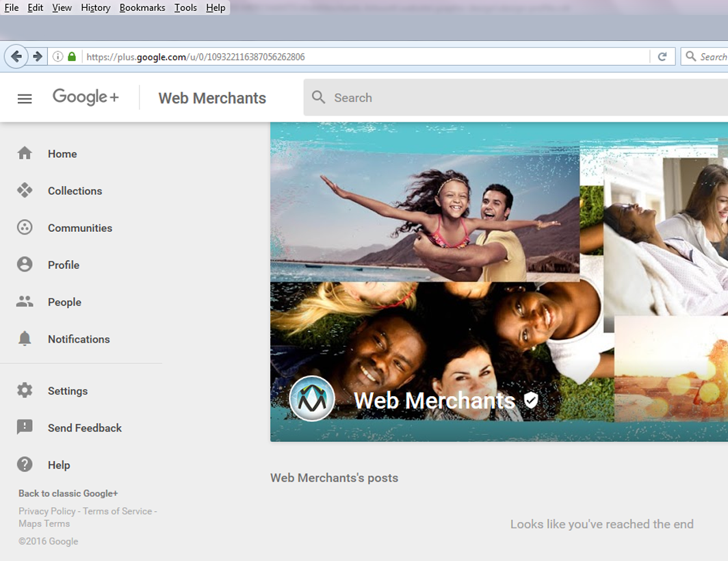Image resolution: width=728 pixels, height=561 pixels.
Task: Click the Home house icon
Action: pos(25,153)
